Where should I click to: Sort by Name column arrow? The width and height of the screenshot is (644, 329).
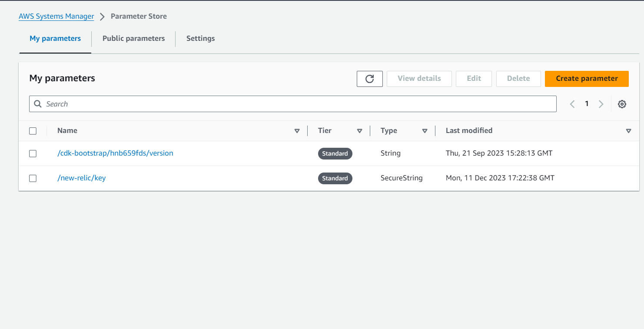point(297,131)
